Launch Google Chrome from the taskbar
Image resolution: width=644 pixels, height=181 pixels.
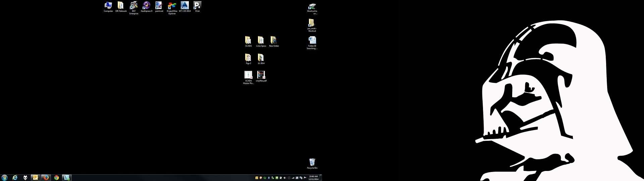56,178
